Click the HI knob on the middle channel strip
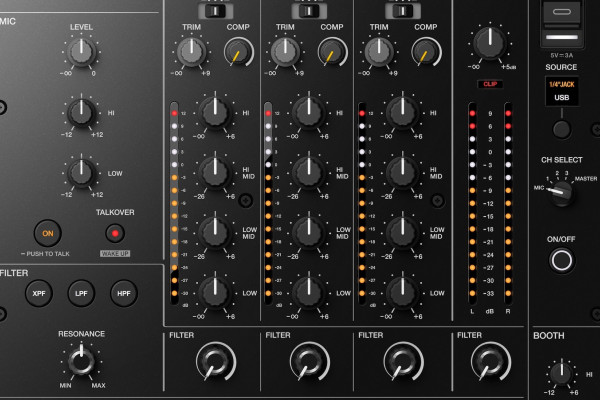600x400 pixels. [309, 113]
